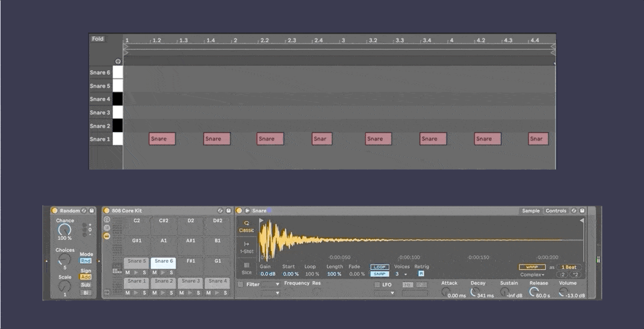Select Slice playback mode
Screen dimensions: 644x329
coord(247,268)
